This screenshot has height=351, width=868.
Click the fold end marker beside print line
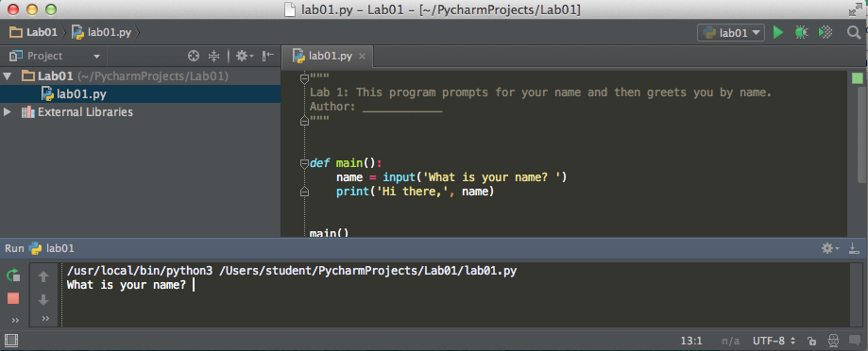[x=304, y=192]
